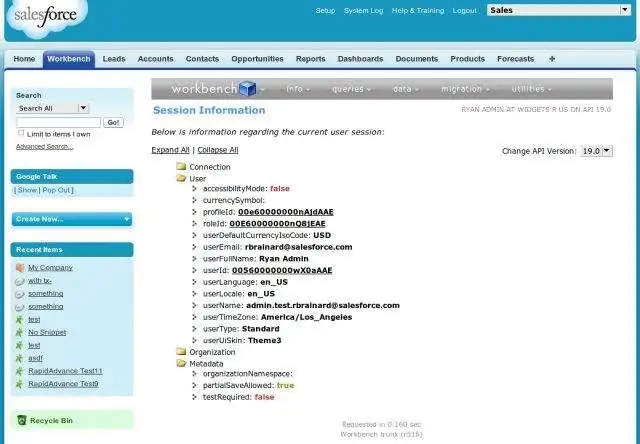This screenshot has height=444, width=640.
Task: Click the icon beside 'with tx-' item
Action: coord(20,281)
